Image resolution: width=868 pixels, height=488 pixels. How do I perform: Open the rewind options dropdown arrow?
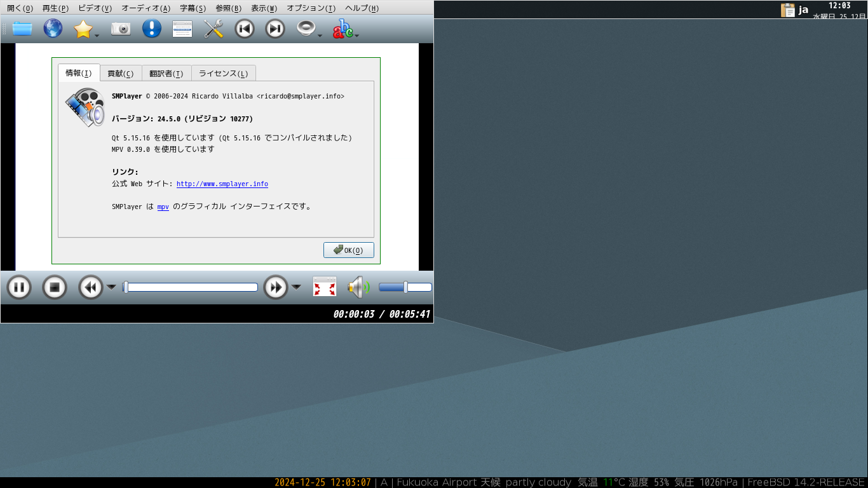pyautogui.click(x=111, y=287)
